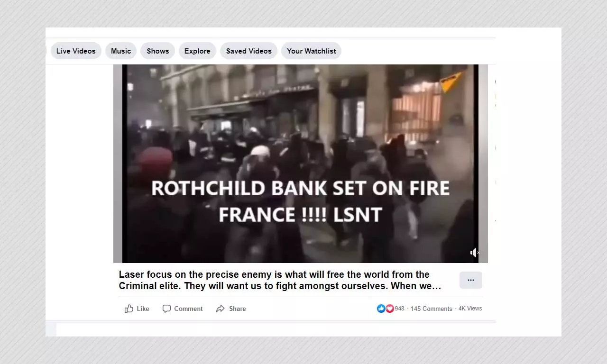Show the 948 reactions count
Screen dimensions: 607x364
pos(399,309)
